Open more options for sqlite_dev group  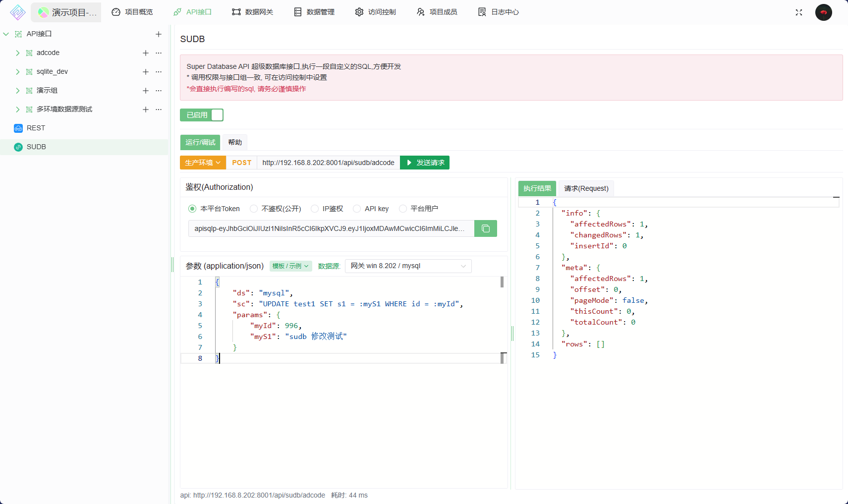(159, 72)
